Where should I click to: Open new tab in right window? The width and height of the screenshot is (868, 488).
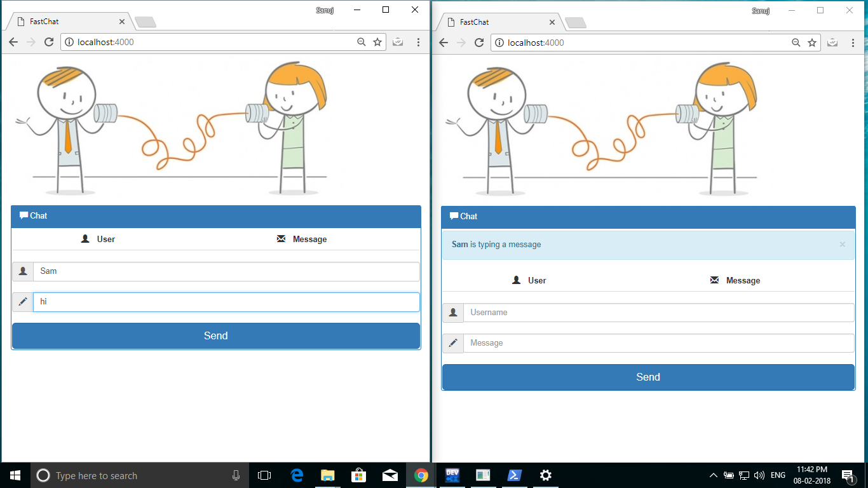coord(576,23)
